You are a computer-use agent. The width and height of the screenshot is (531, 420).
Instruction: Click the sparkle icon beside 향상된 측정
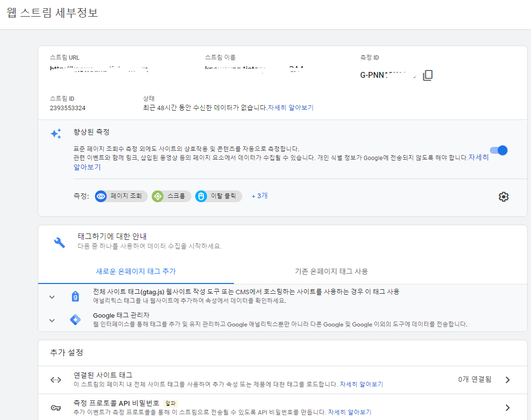[56, 134]
